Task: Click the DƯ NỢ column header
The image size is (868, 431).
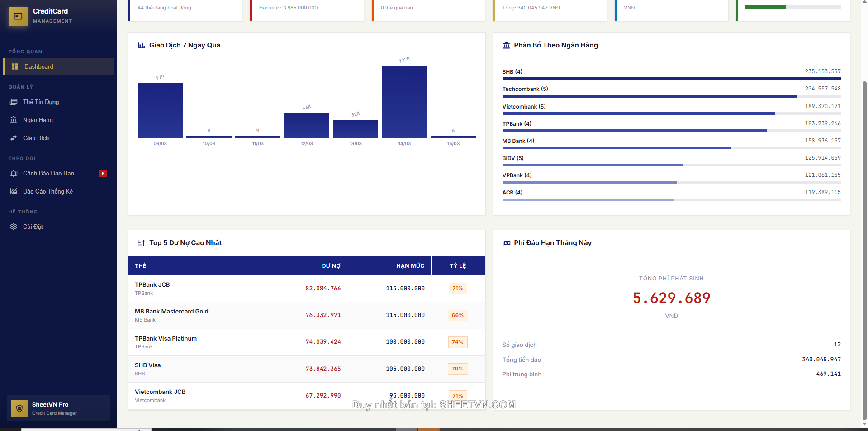Action: point(331,266)
